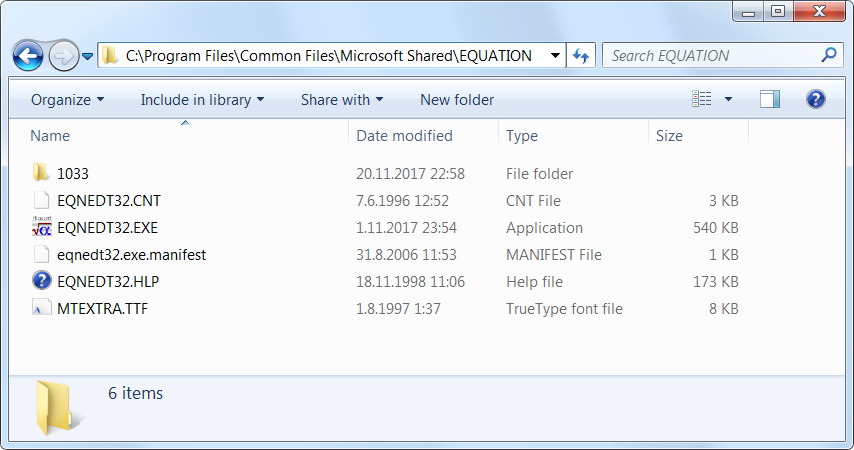854x450 pixels.
Task: Open Help with the question mark icon
Action: 815,99
